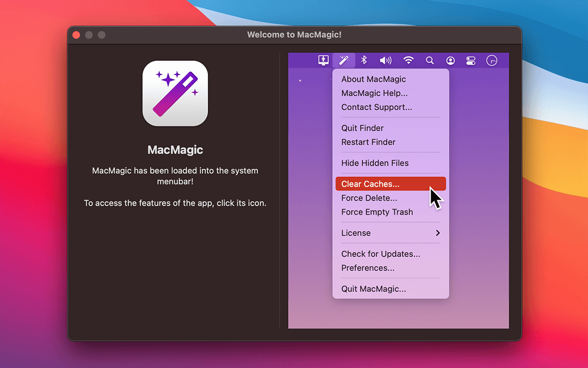Click Hide Hidden Files menu option
Image resolution: width=588 pixels, height=368 pixels.
375,163
